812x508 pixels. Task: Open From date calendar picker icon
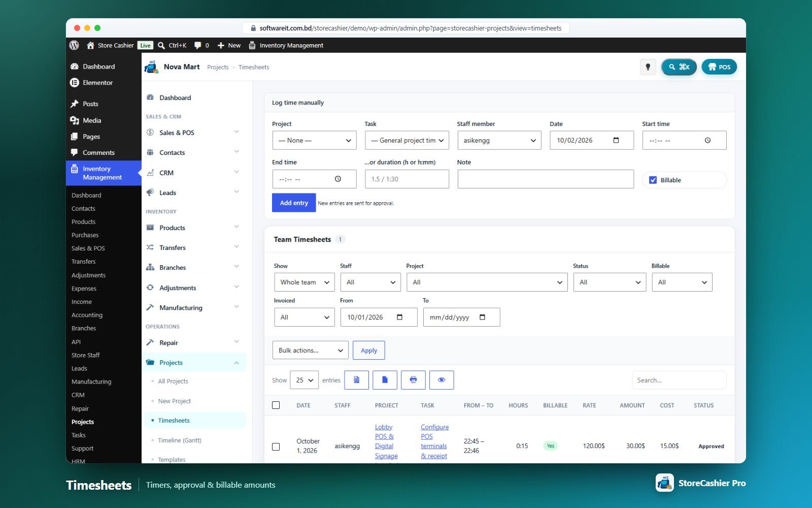tap(400, 317)
